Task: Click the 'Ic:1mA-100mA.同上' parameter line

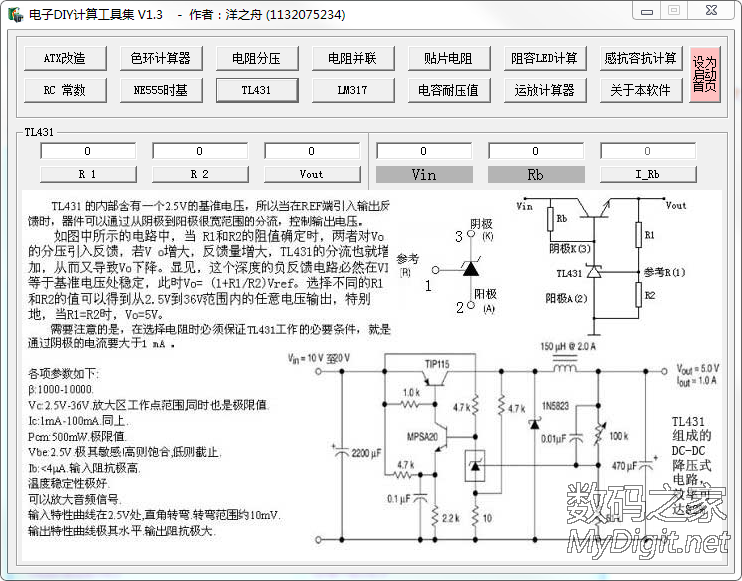Action: (78, 421)
